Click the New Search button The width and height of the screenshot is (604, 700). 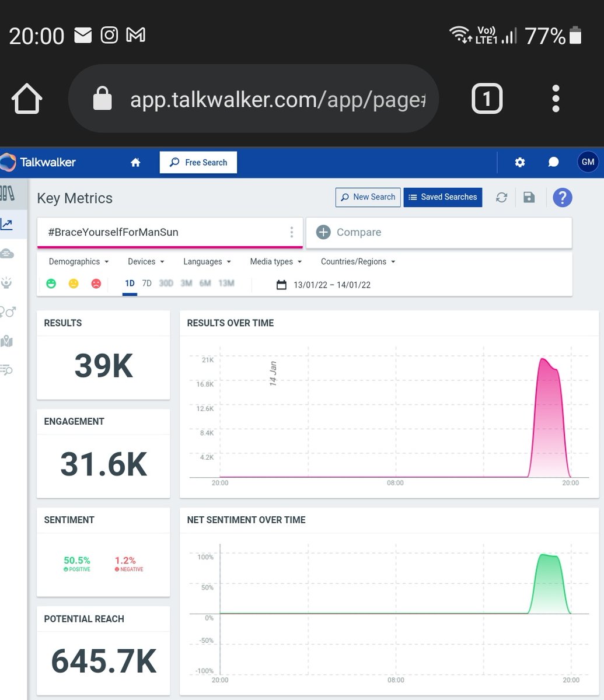[368, 197]
